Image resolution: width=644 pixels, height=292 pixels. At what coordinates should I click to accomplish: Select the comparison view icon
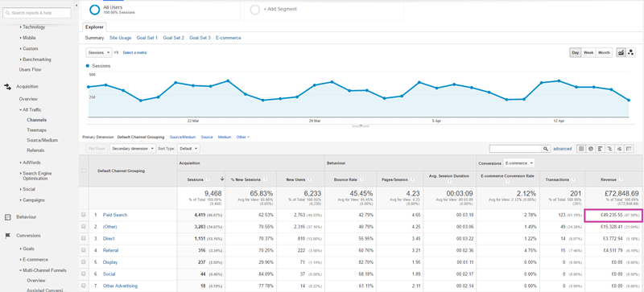click(609, 149)
